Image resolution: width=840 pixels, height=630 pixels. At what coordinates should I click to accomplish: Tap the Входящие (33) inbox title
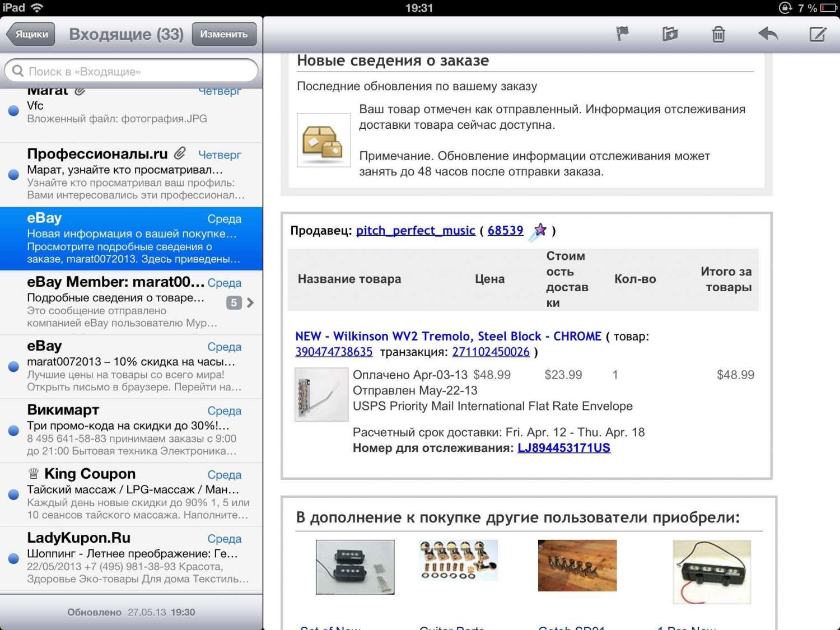pyautogui.click(x=127, y=34)
